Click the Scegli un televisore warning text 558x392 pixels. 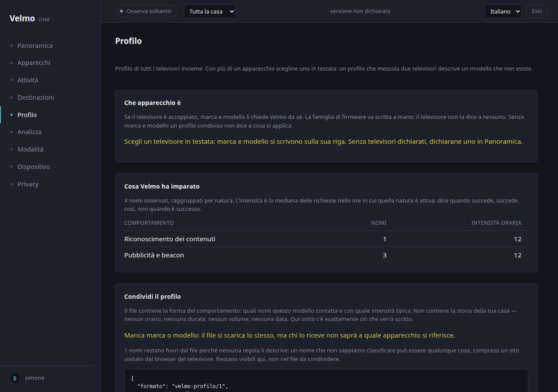(323, 142)
